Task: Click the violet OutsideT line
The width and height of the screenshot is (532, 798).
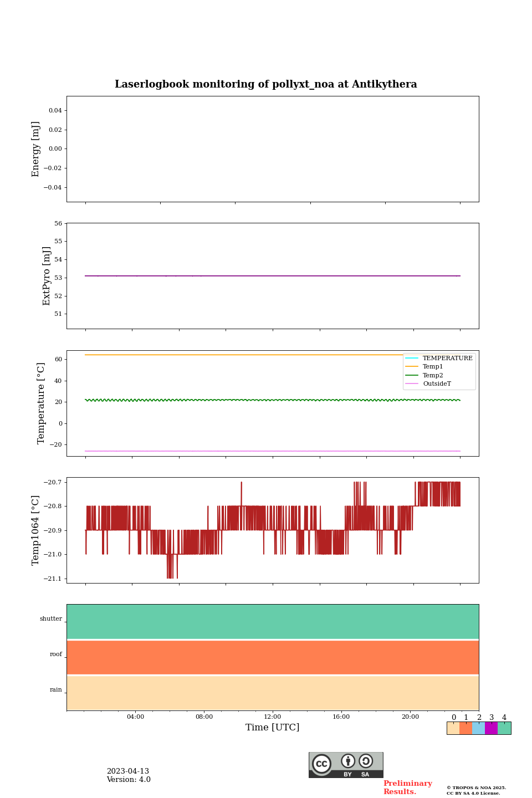Action: pos(273,451)
